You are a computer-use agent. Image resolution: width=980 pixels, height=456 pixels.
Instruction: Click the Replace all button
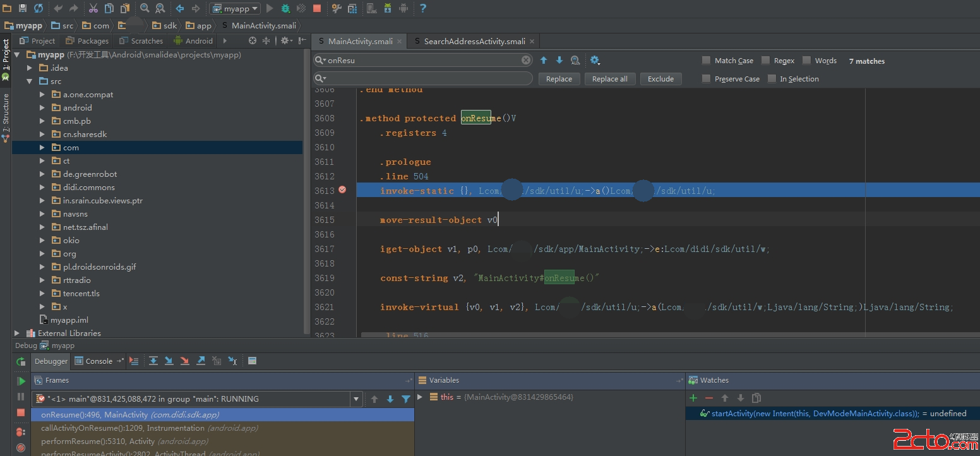(609, 79)
